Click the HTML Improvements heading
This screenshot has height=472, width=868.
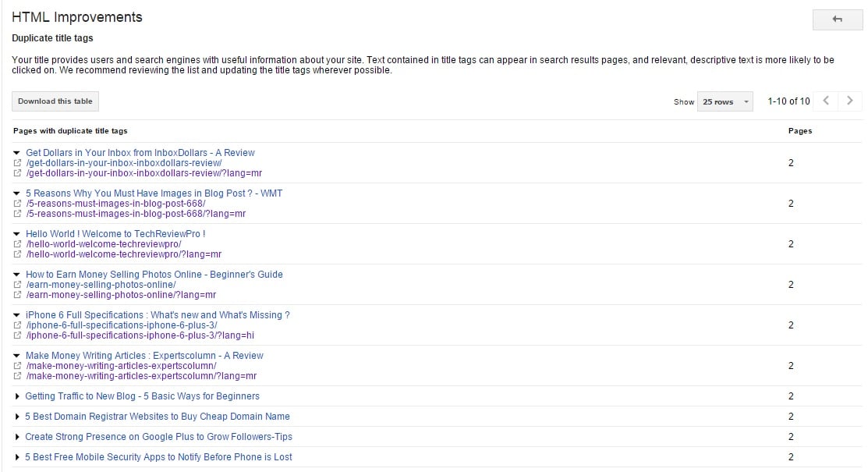77,17
